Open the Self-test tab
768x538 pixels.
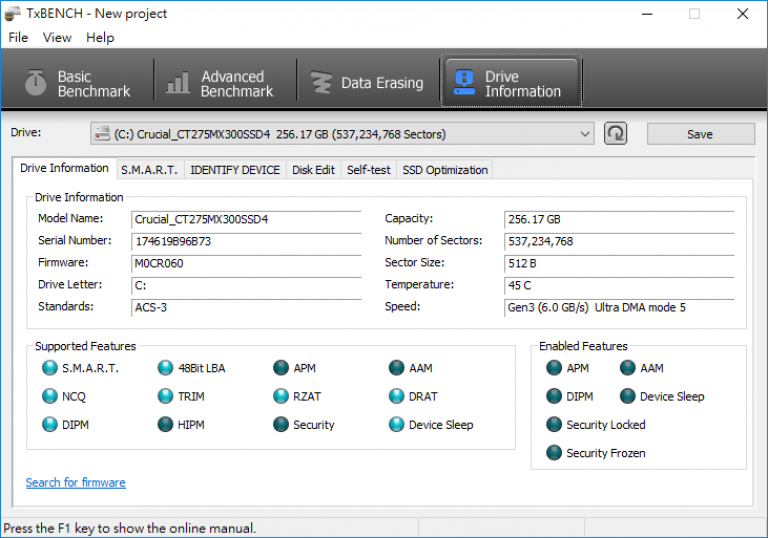(369, 170)
